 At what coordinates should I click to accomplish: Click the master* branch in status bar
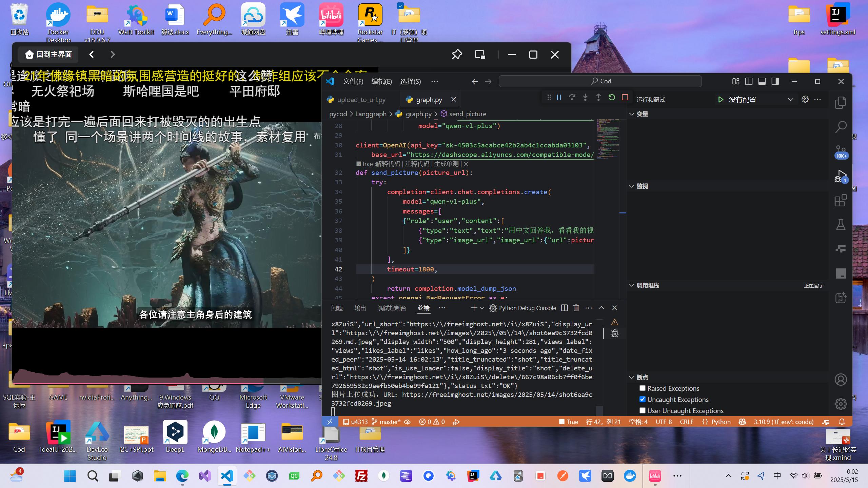[x=386, y=422]
